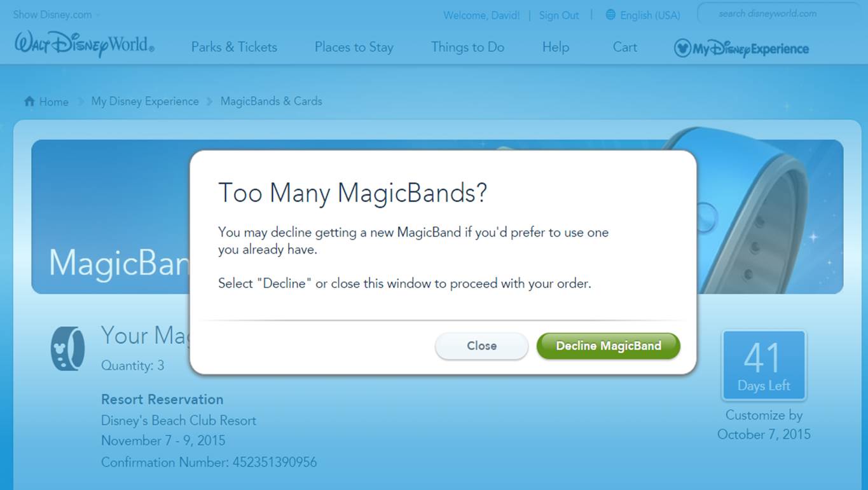This screenshot has height=490, width=868.
Task: Click the Sign Out link
Action: [x=559, y=15]
